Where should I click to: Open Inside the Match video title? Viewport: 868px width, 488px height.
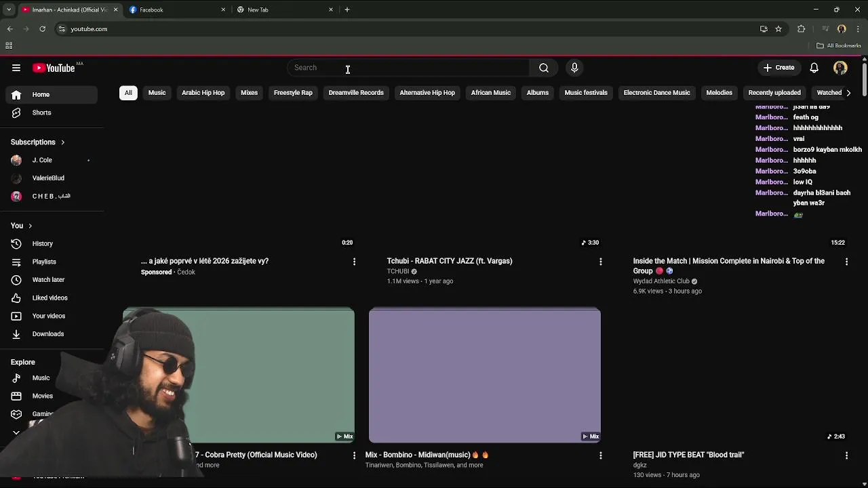pos(729,266)
